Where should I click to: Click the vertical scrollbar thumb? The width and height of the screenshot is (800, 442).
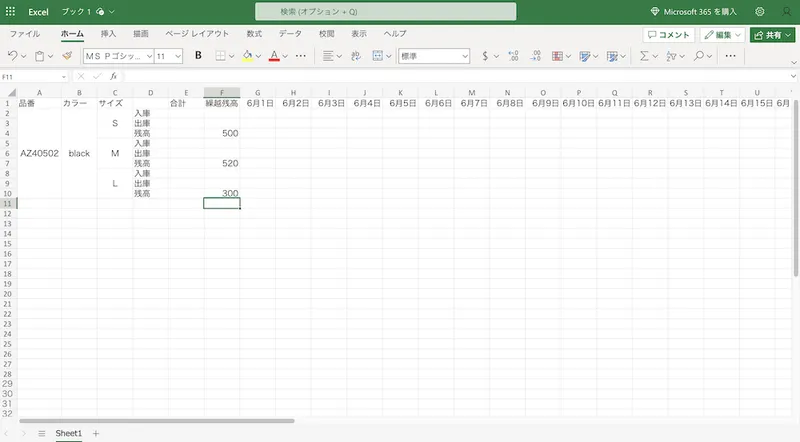click(x=796, y=188)
